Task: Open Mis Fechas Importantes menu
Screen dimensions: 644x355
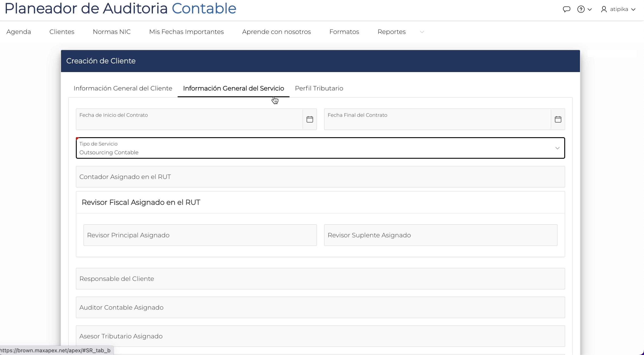Action: 186,32
